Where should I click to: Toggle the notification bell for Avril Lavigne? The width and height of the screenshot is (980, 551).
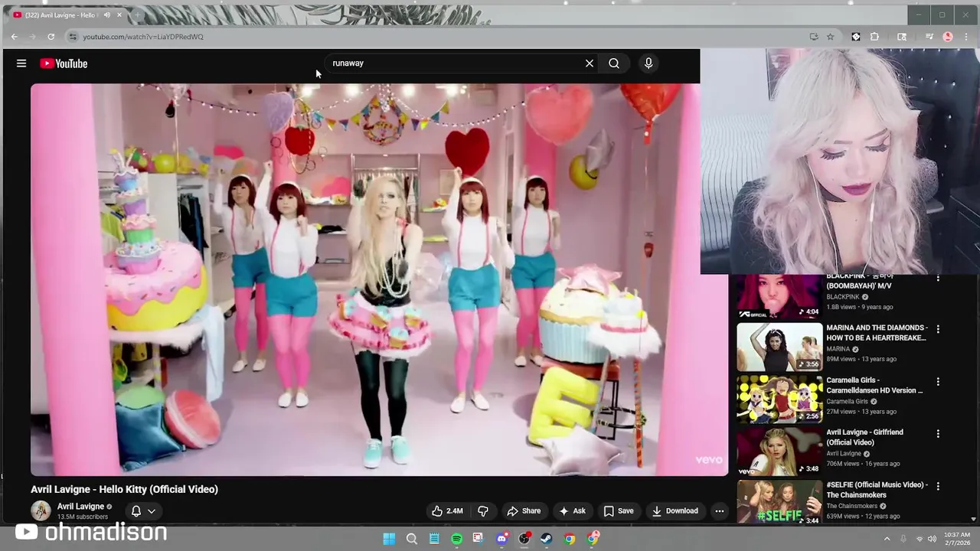click(136, 511)
